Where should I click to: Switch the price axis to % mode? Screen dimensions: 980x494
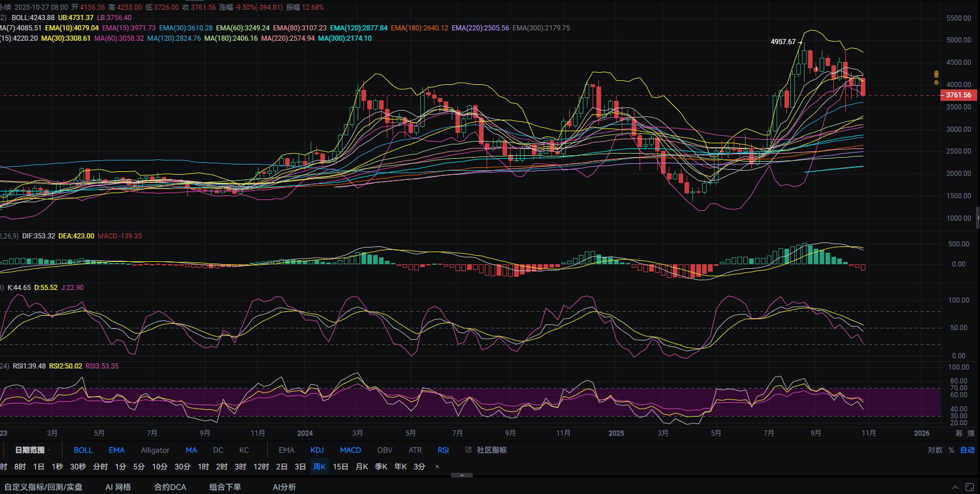click(951, 450)
